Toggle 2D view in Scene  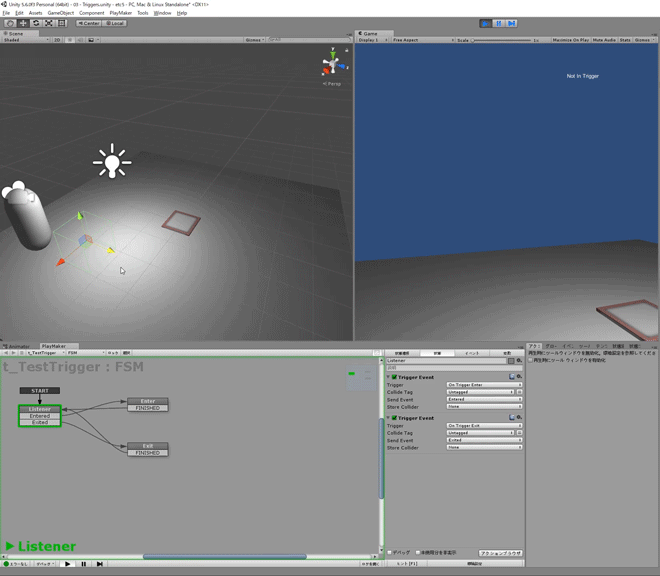[57, 40]
